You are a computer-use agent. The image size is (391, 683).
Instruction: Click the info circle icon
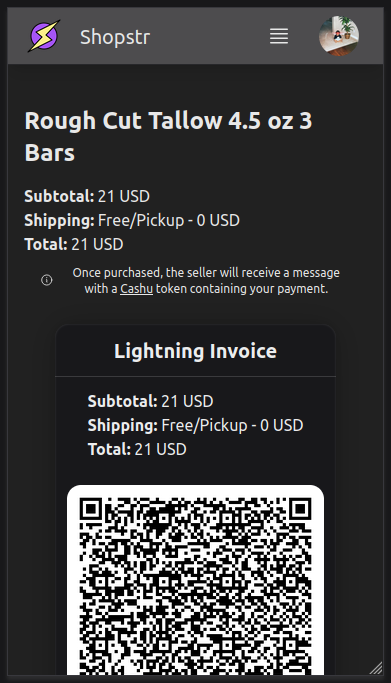47,280
